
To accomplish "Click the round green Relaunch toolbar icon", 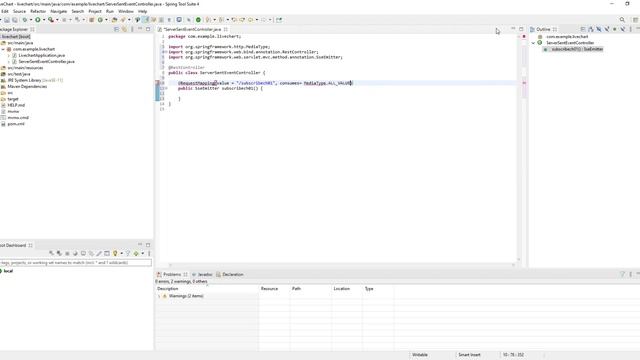I will pos(198,20).
